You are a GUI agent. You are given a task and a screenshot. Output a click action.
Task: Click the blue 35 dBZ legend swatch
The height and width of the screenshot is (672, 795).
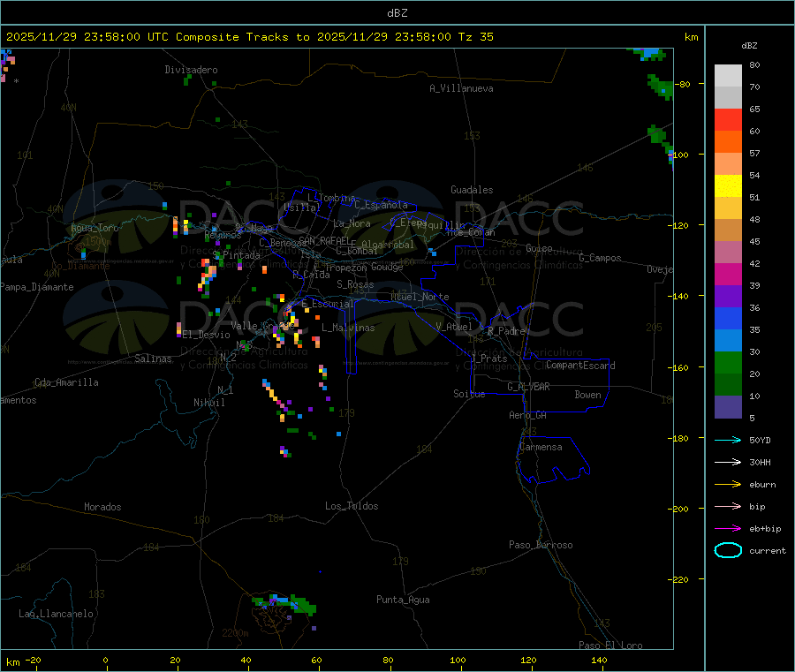tap(728, 318)
